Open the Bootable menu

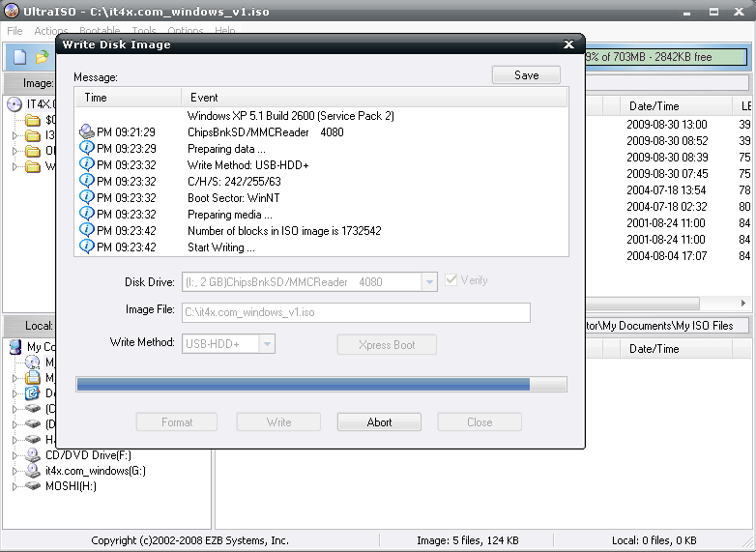100,30
